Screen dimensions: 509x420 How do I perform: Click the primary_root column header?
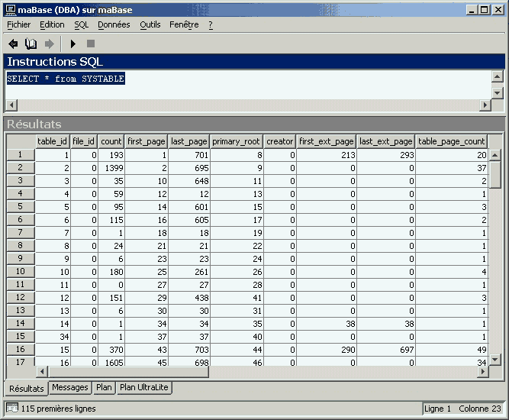[237, 141]
